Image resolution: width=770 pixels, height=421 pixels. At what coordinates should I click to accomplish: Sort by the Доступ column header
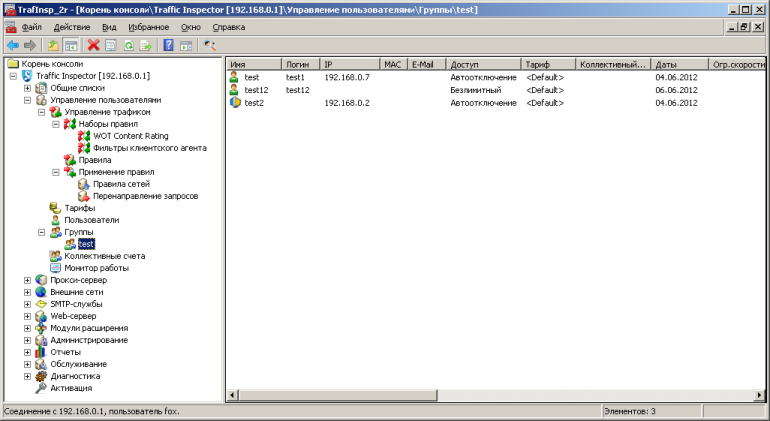[484, 64]
